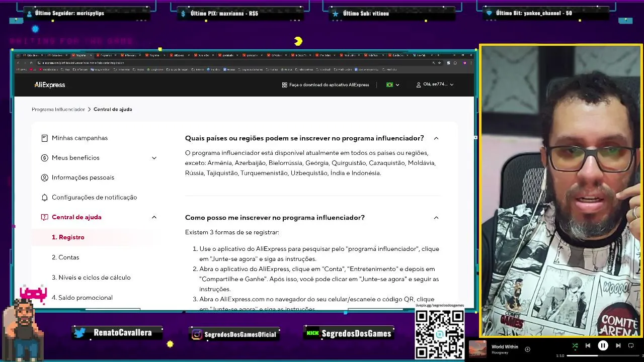Click the QR icon beside the app download text
This screenshot has width=644, height=362.
tap(284, 85)
